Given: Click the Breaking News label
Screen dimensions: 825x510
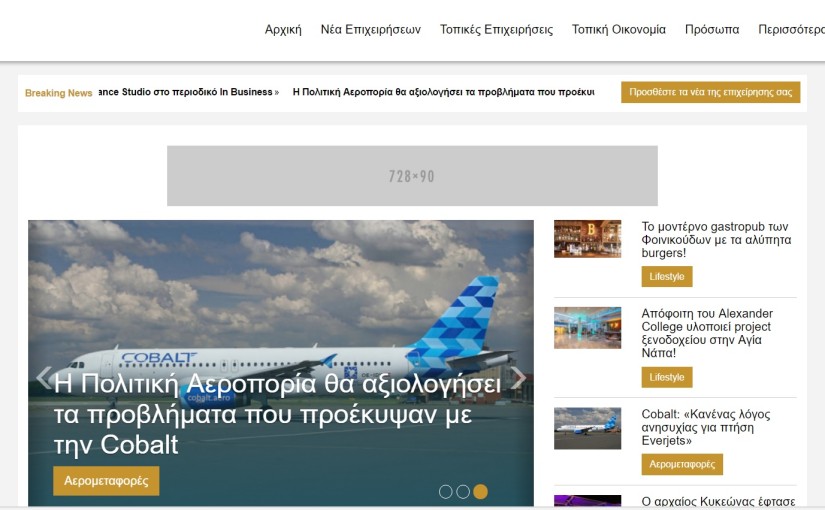Looking at the screenshot, I should (x=58, y=93).
